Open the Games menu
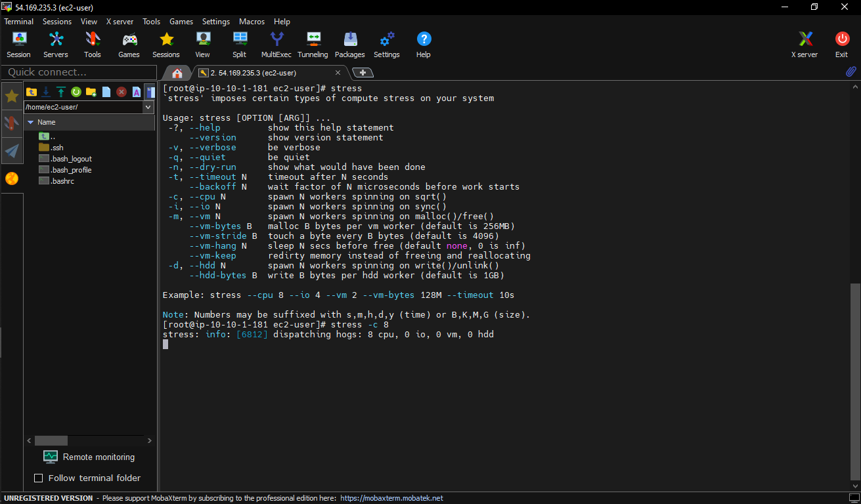The width and height of the screenshot is (861, 504). [x=181, y=22]
